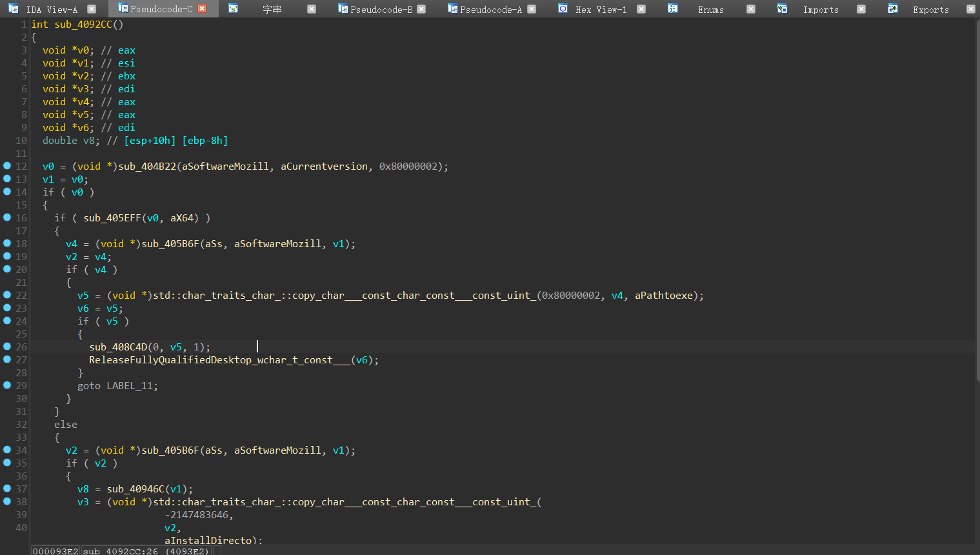Viewport: 980px width, 555px height.
Task: Click the LABEL_11 goto target
Action: coord(130,386)
